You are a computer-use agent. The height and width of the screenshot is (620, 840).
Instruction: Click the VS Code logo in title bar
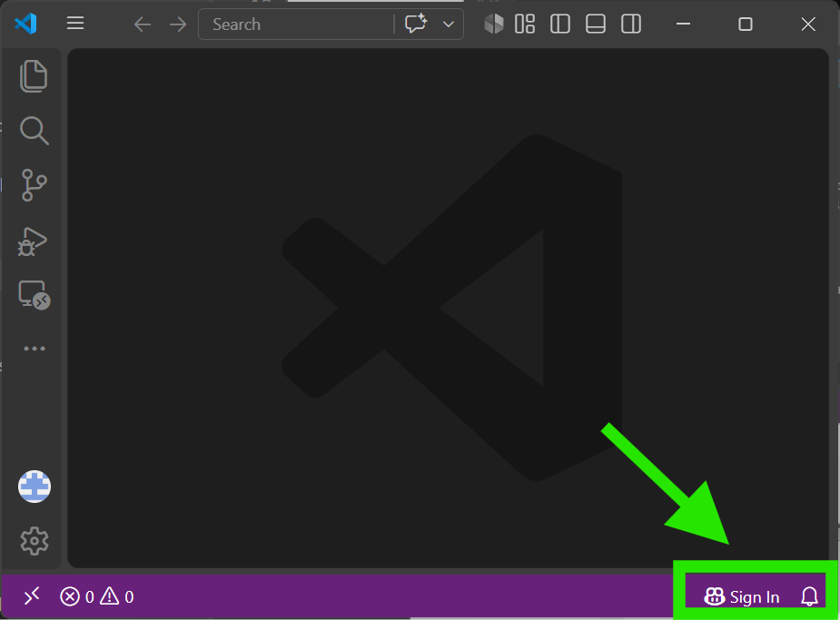point(25,25)
